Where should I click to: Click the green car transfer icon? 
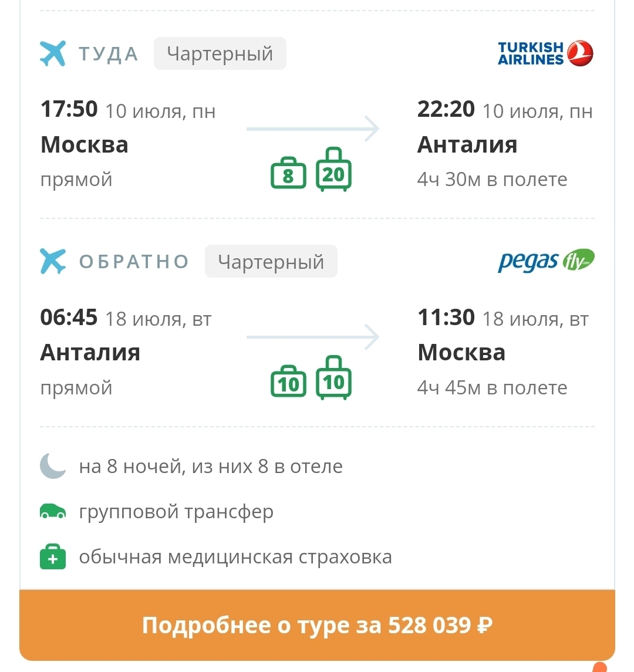point(53,512)
